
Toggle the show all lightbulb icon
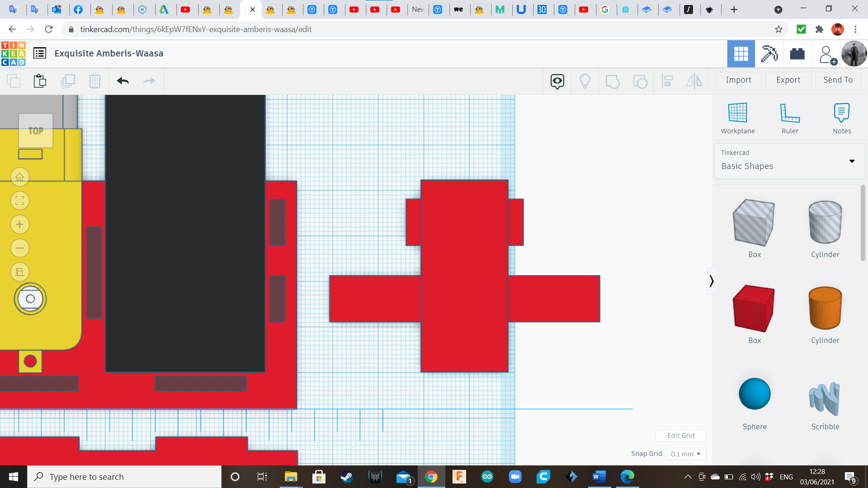pyautogui.click(x=585, y=81)
